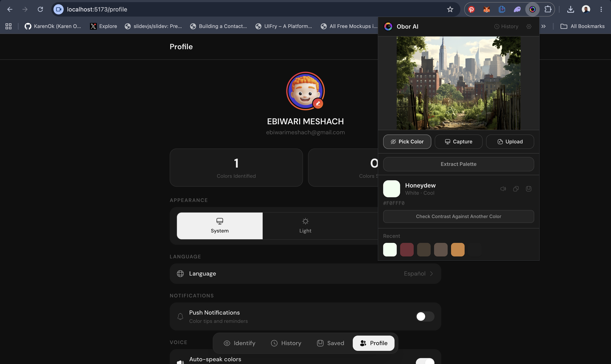Open the Pinterest extension icon
Image resolution: width=611 pixels, height=364 pixels.
point(471,9)
